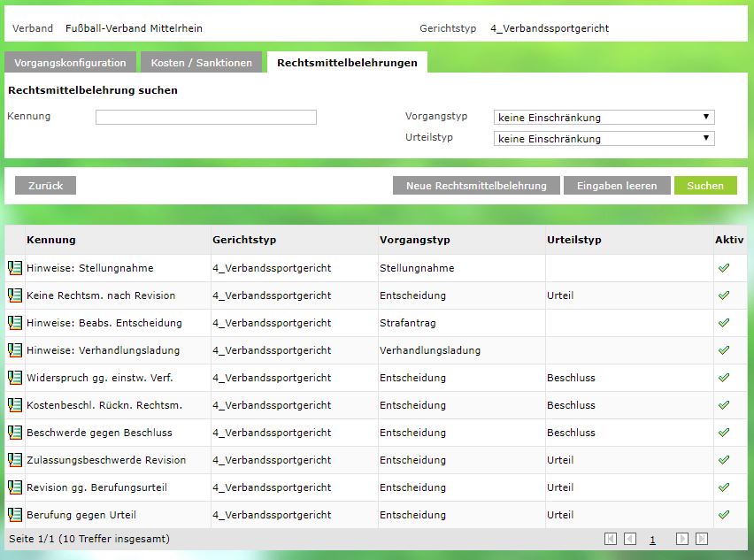Screen dimensions: 754x560
Task: Expand the Urteilstyp dropdown
Action: 604,139
